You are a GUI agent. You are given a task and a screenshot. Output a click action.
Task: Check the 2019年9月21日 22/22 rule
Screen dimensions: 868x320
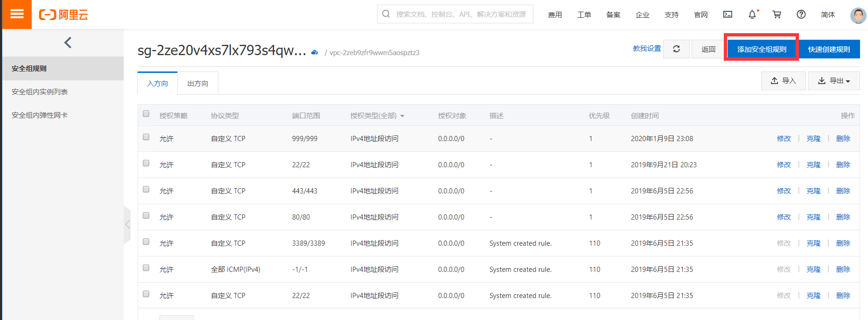[x=146, y=163]
